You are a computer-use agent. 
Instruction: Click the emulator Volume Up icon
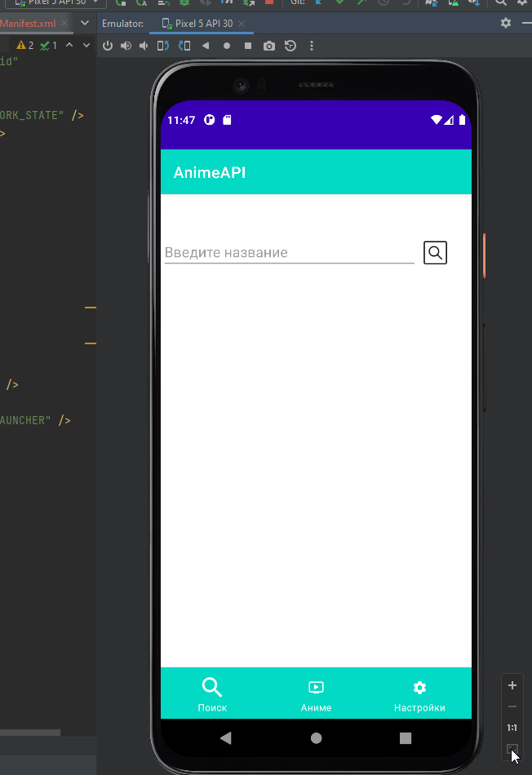(x=126, y=46)
